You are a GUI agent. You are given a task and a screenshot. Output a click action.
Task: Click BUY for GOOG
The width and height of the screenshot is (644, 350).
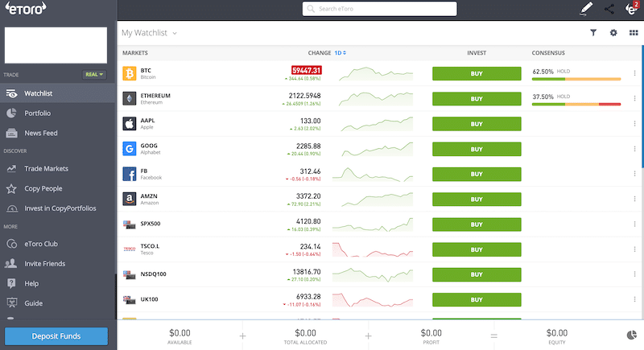(x=477, y=150)
